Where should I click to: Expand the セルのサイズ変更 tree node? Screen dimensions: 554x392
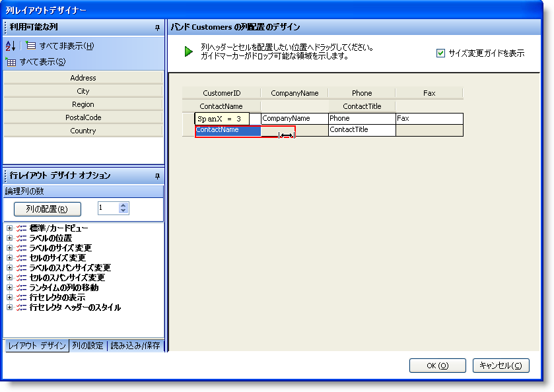9,258
